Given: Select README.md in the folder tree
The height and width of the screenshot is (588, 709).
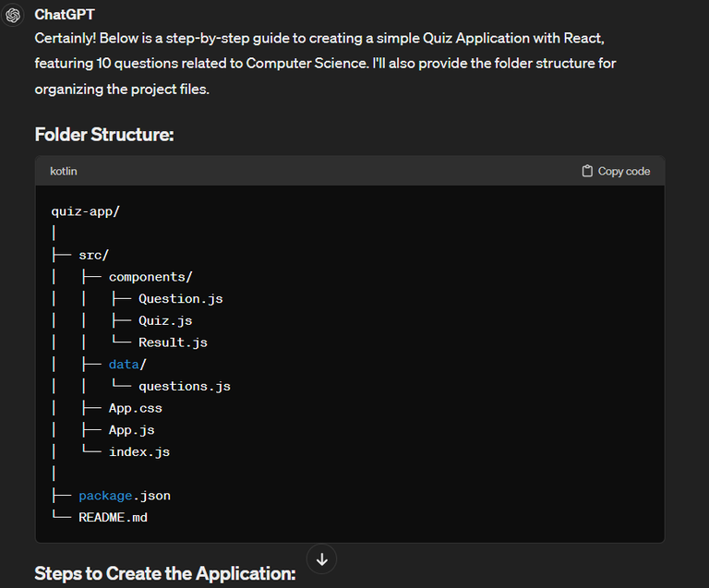Looking at the screenshot, I should click(x=113, y=518).
